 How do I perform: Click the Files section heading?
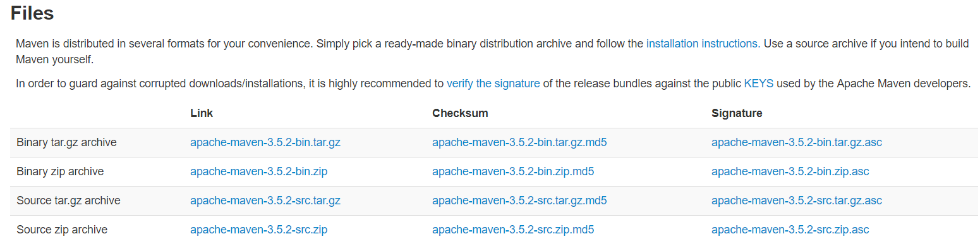[32, 13]
